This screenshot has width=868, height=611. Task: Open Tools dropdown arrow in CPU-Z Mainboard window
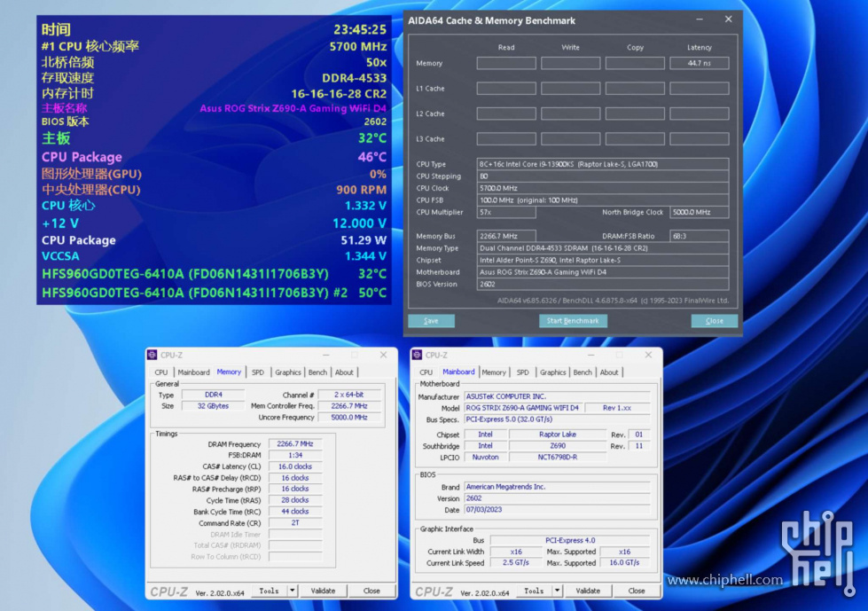558,591
